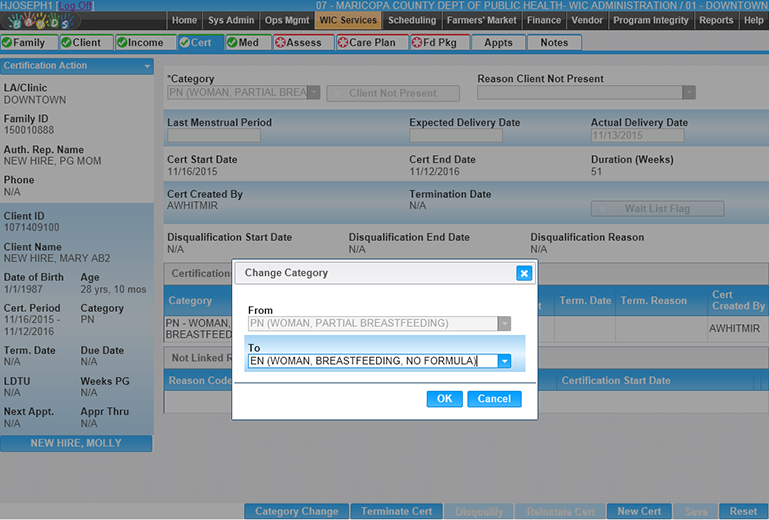
Task: Click the green check icon on Income tab
Action: point(122,43)
